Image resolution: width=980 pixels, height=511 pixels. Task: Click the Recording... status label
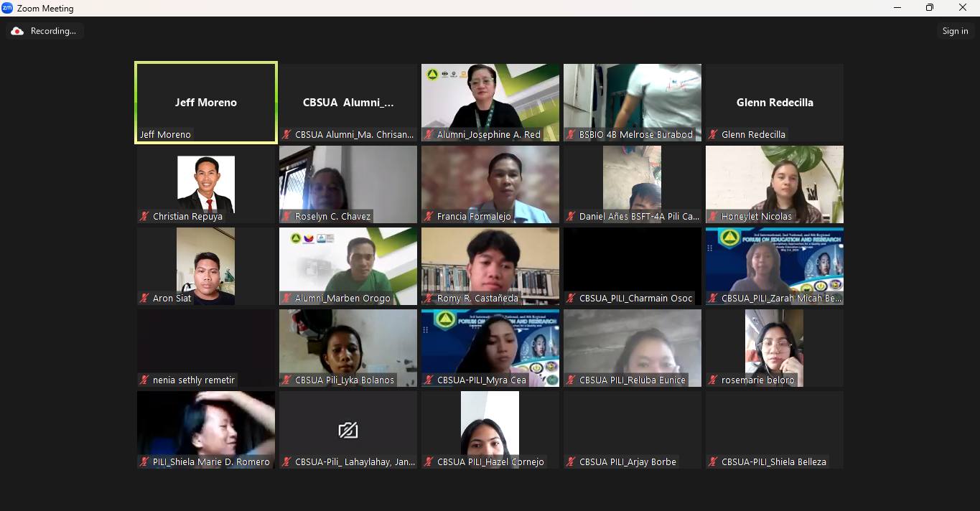point(53,31)
